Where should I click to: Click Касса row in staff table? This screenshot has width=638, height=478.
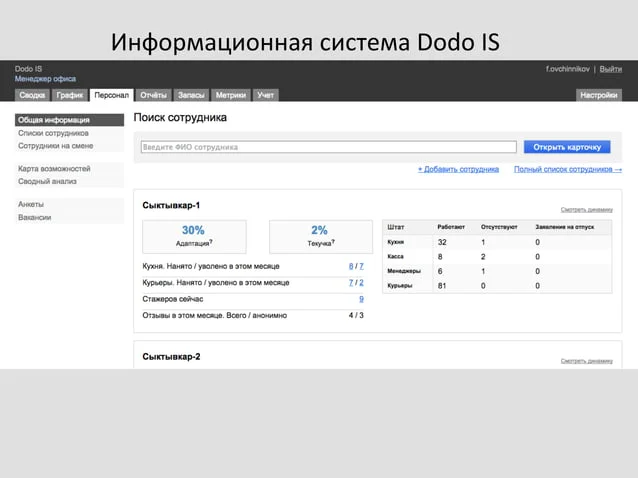click(497, 257)
